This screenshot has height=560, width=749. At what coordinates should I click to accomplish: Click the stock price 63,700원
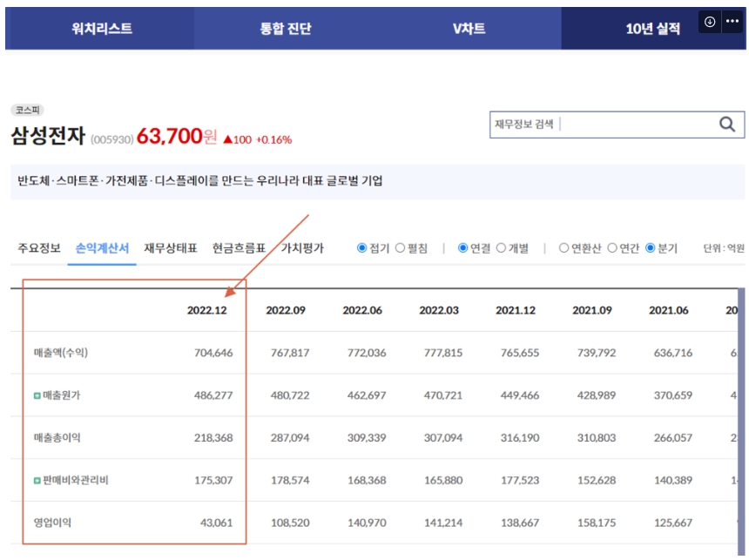(x=177, y=136)
